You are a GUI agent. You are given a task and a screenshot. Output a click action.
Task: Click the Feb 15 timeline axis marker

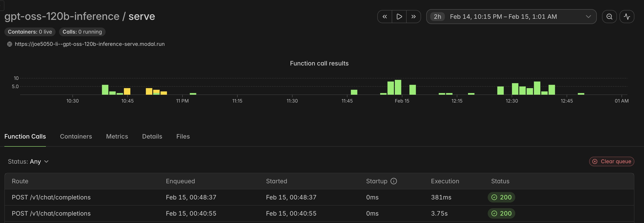click(402, 101)
